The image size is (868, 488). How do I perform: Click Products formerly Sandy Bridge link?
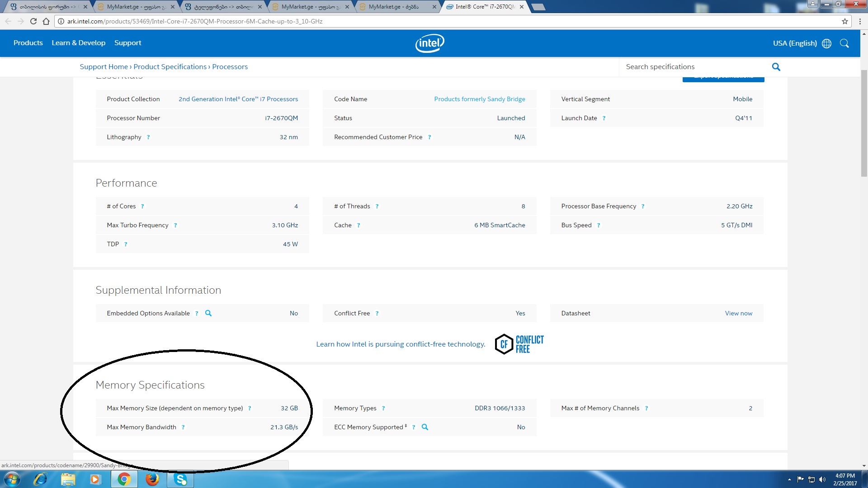tap(479, 99)
